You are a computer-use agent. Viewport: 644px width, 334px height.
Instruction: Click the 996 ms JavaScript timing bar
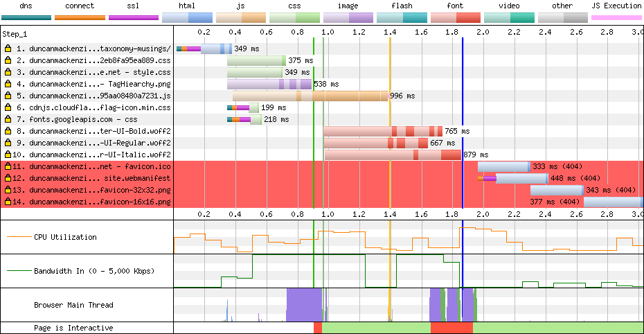[310, 96]
